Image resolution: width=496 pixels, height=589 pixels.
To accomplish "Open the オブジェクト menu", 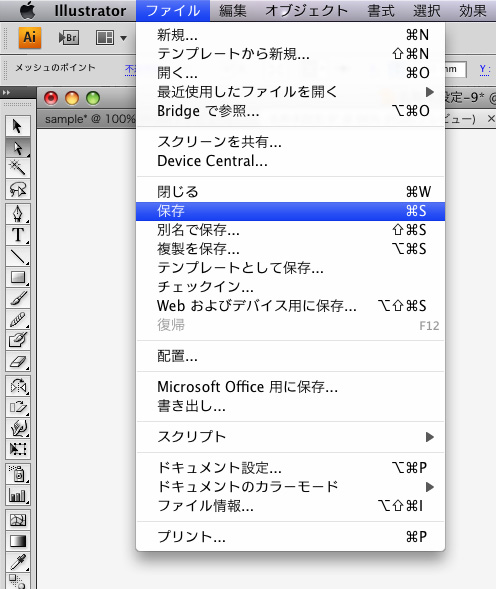I will [306, 11].
